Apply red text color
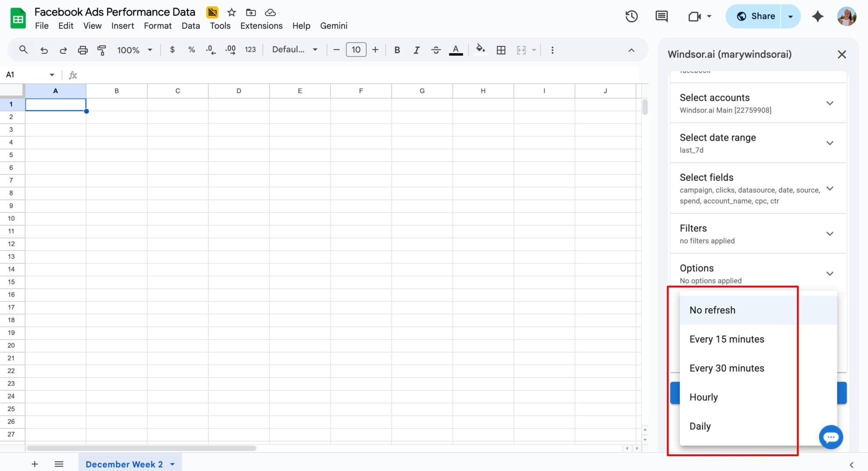The width and height of the screenshot is (868, 471). click(x=455, y=50)
